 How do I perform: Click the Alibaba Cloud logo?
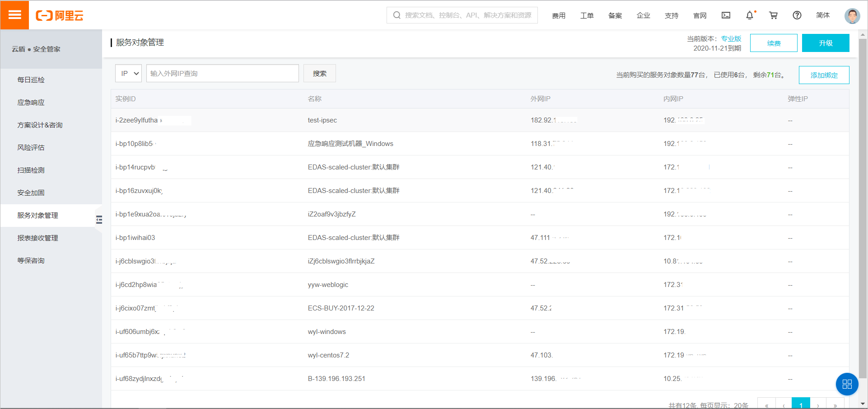click(x=60, y=16)
